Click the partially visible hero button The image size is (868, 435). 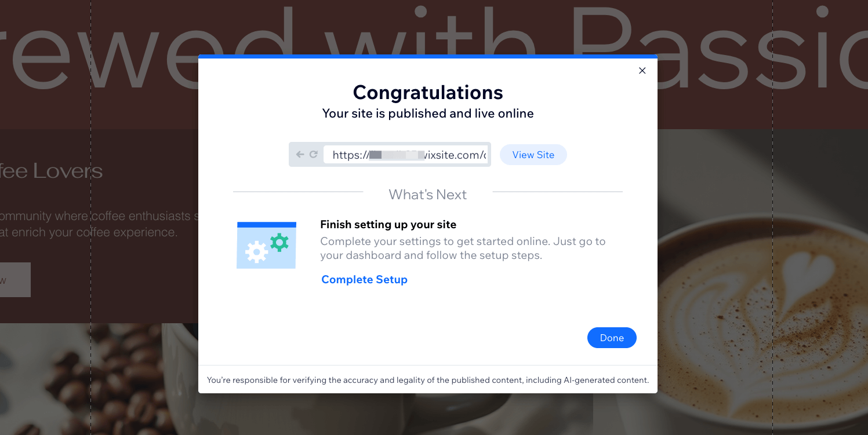coord(14,280)
